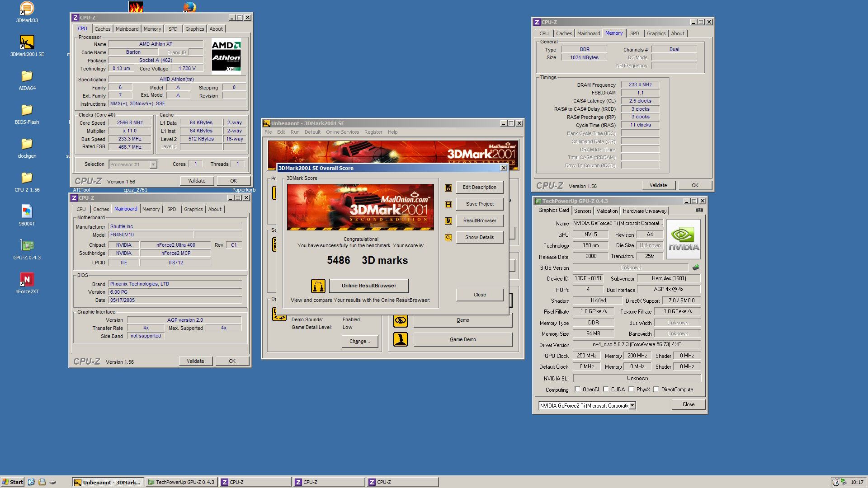
Task: Click the ResultBrowser button
Action: click(x=480, y=221)
